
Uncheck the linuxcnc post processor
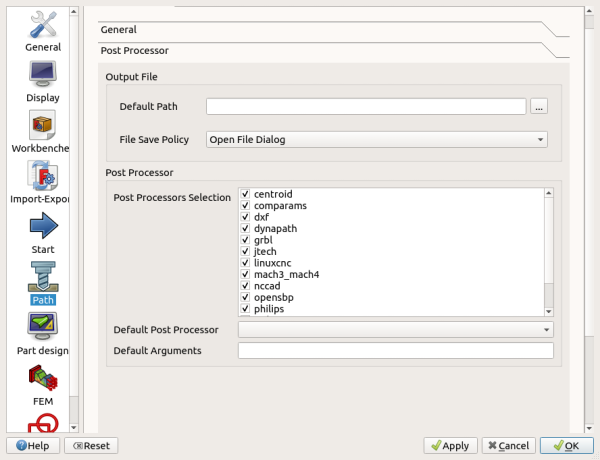point(245,263)
